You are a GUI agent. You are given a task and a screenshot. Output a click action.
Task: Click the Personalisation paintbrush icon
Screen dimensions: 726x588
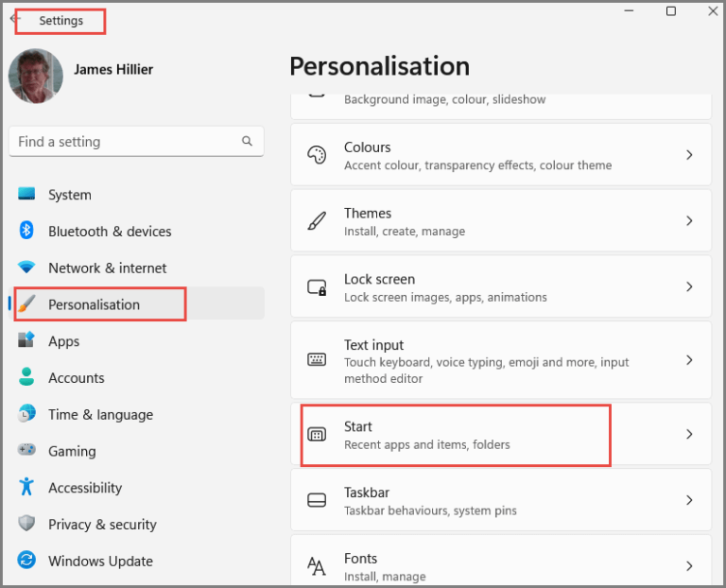click(x=26, y=303)
